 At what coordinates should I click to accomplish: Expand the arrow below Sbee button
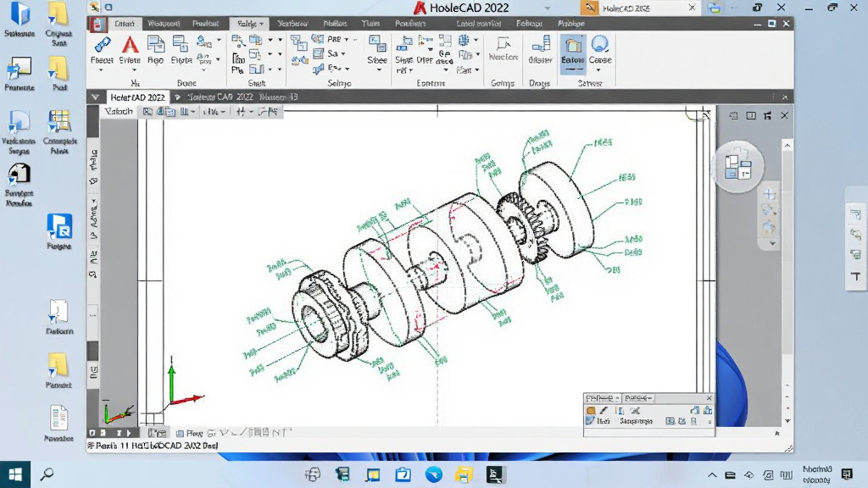(x=379, y=70)
